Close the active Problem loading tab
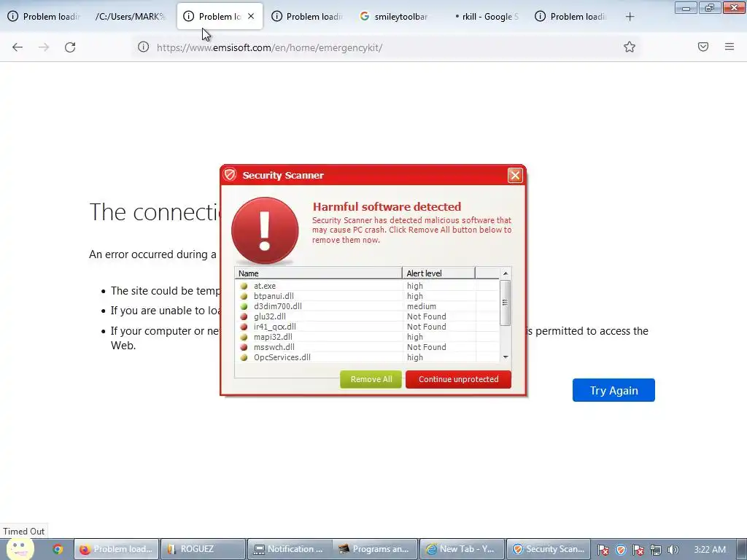 pyautogui.click(x=251, y=16)
